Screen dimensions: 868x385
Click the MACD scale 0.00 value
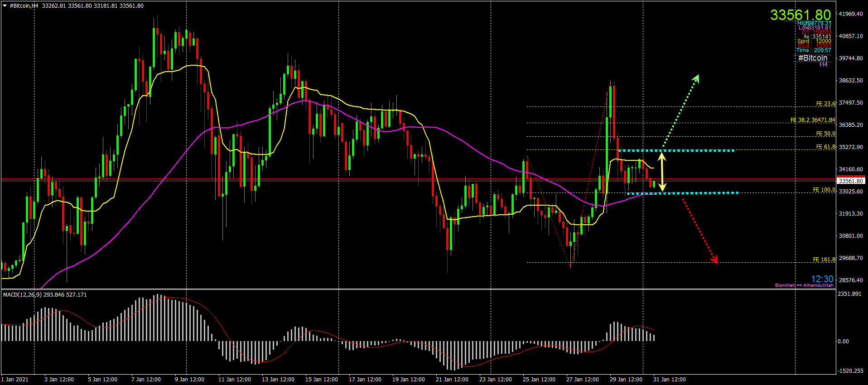[843, 342]
